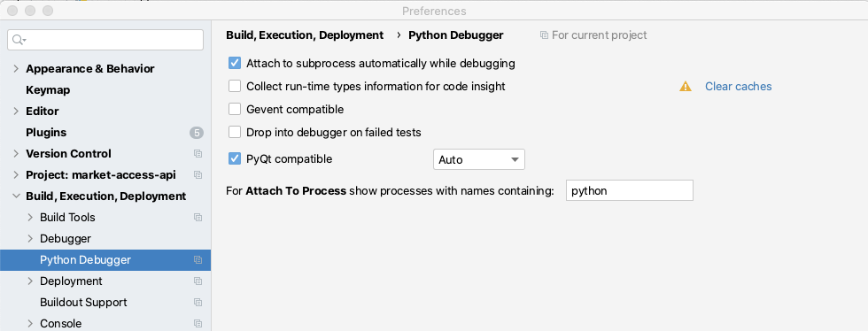Click the settings search field

[105, 40]
